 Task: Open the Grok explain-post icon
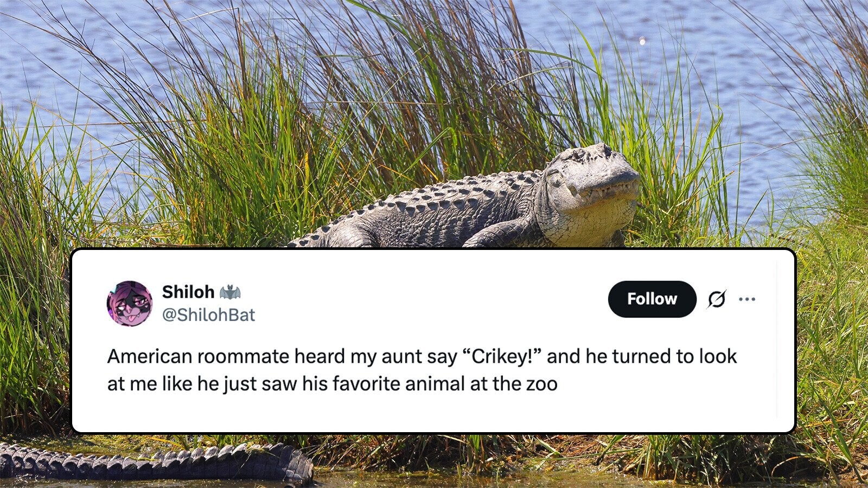[x=716, y=299]
